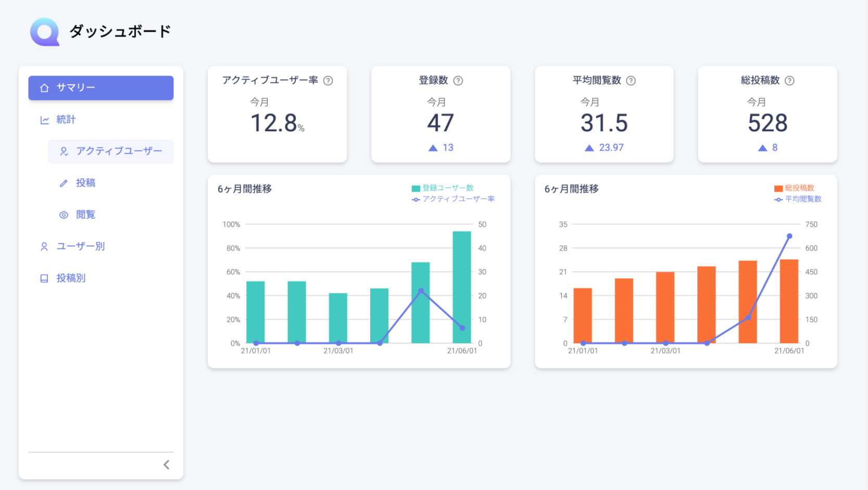Collapse the sidebar using the chevron

click(166, 464)
